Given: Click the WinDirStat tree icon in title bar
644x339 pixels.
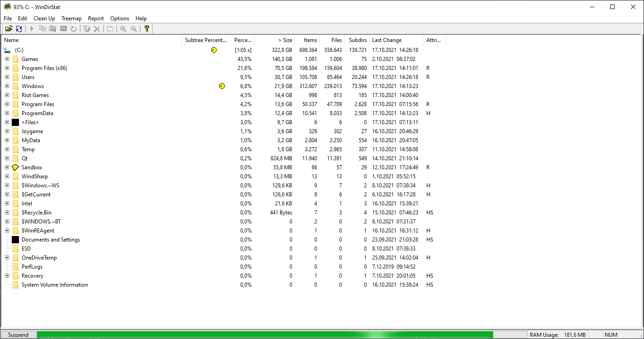Looking at the screenshot, I should 7,7.
